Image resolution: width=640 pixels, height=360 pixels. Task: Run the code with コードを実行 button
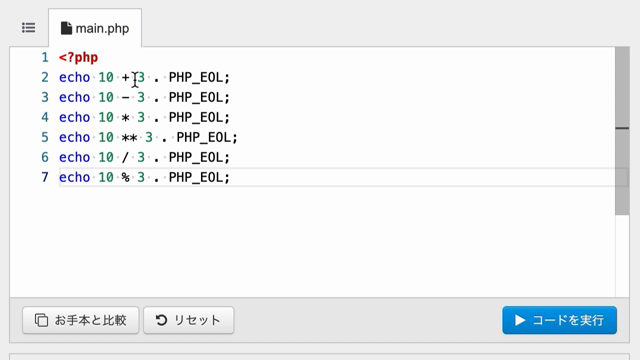(x=560, y=320)
